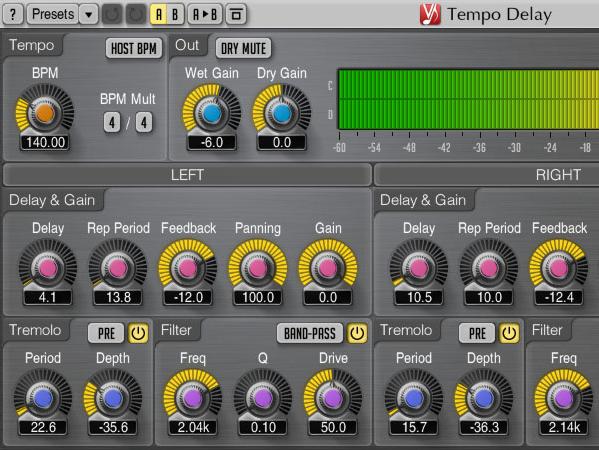Expand the Presets dropdown arrow

[x=89, y=15]
